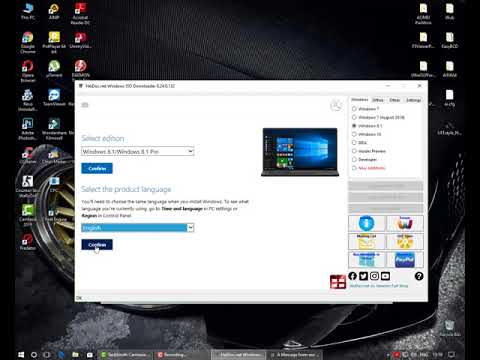Select the AIMP desktop icon
Screen dimensions: 480x360
tap(54, 12)
